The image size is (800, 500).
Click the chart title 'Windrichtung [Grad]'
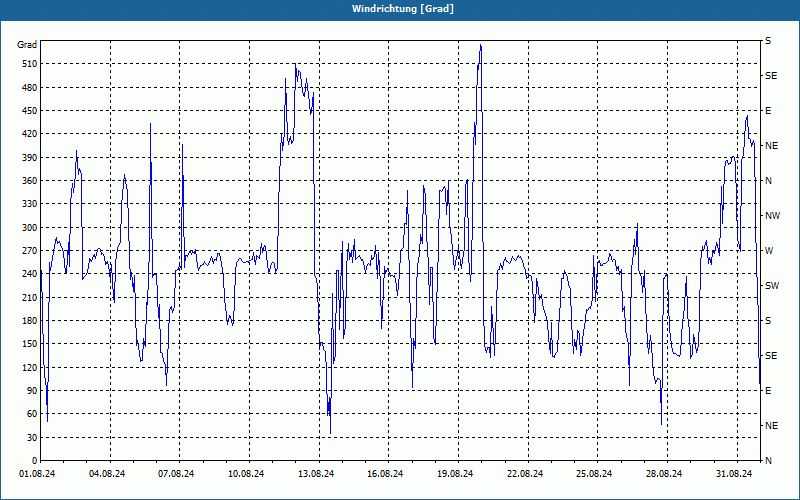[x=403, y=9]
